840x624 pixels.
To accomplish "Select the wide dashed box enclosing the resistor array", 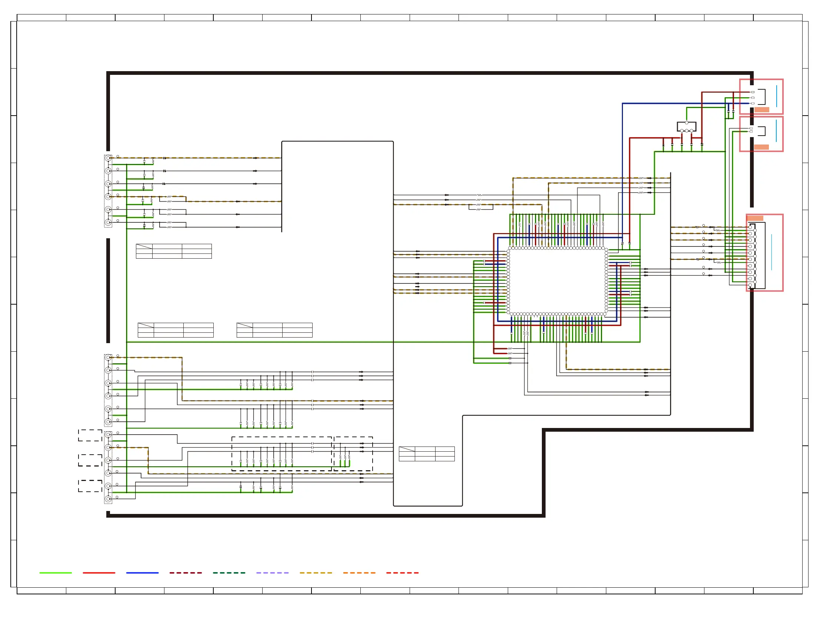I will pyautogui.click(x=281, y=454).
